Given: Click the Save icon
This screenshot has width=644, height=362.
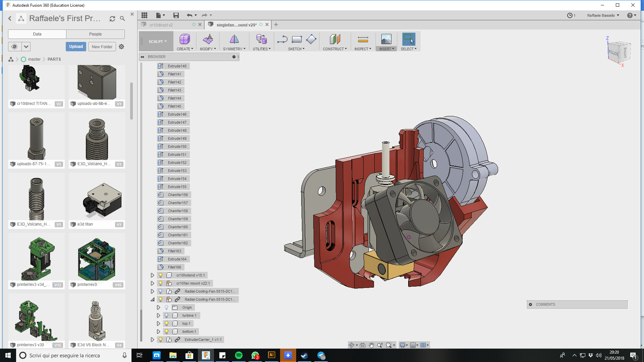Looking at the screenshot, I should (176, 15).
